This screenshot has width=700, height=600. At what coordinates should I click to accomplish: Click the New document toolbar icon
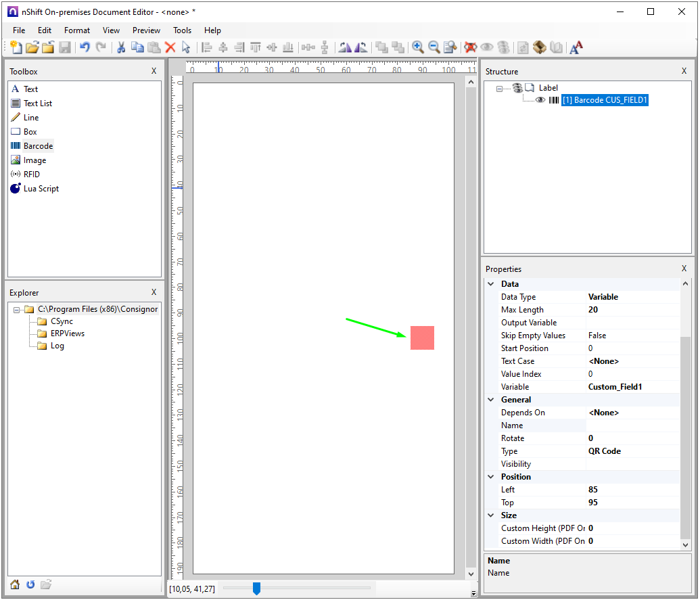pos(15,47)
